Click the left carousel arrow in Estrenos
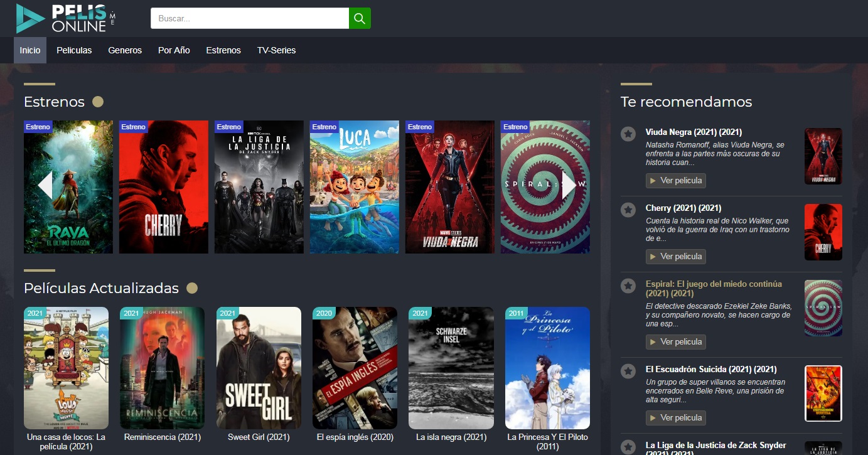The image size is (868, 455). point(45,186)
